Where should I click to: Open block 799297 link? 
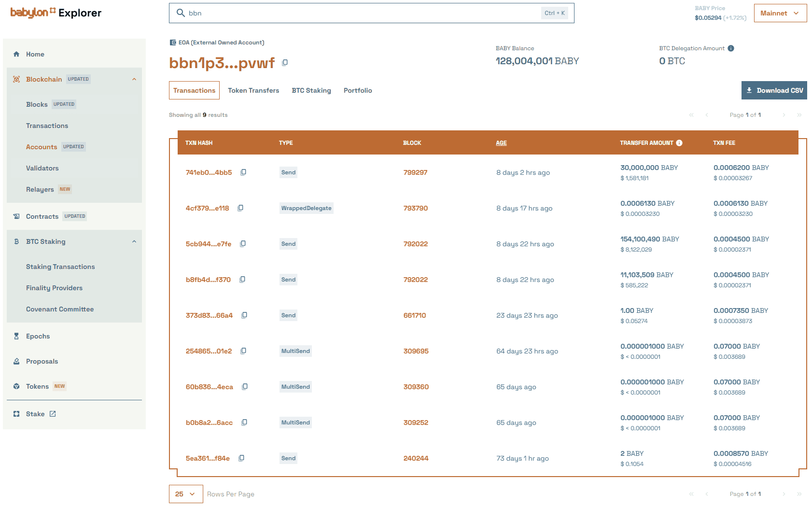(x=415, y=172)
